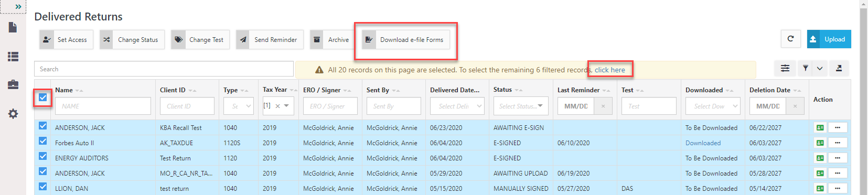This screenshot has width=868, height=195.
Task: Uncheck the ENERGY AUDITORS row checkbox
Action: (x=42, y=156)
